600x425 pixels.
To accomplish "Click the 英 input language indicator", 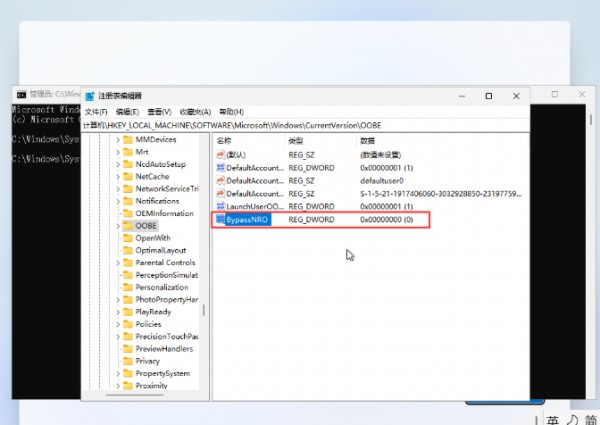I will coord(552,420).
